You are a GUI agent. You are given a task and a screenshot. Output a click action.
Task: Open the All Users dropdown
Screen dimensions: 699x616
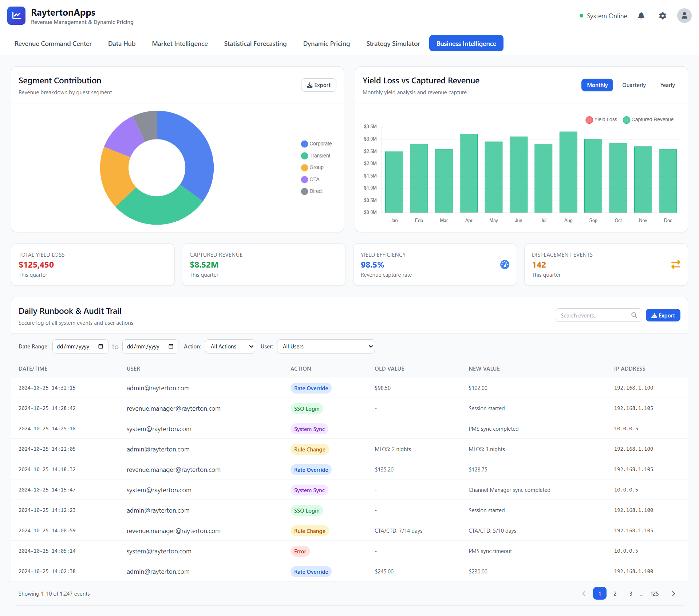[x=326, y=346]
